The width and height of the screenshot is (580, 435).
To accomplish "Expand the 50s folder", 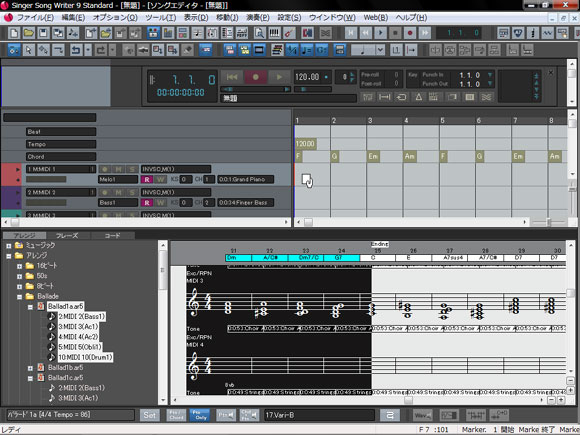I will click(x=20, y=276).
